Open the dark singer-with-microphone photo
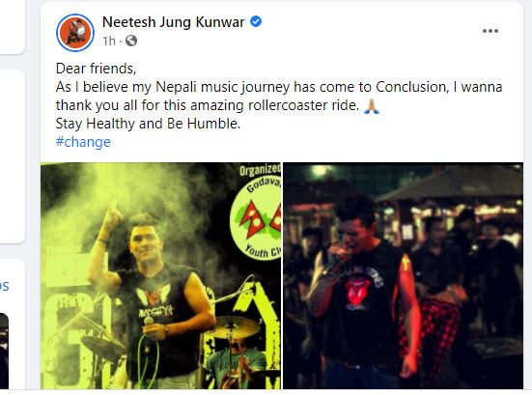Image resolution: width=532 pixels, height=395 pixels. coord(403,275)
